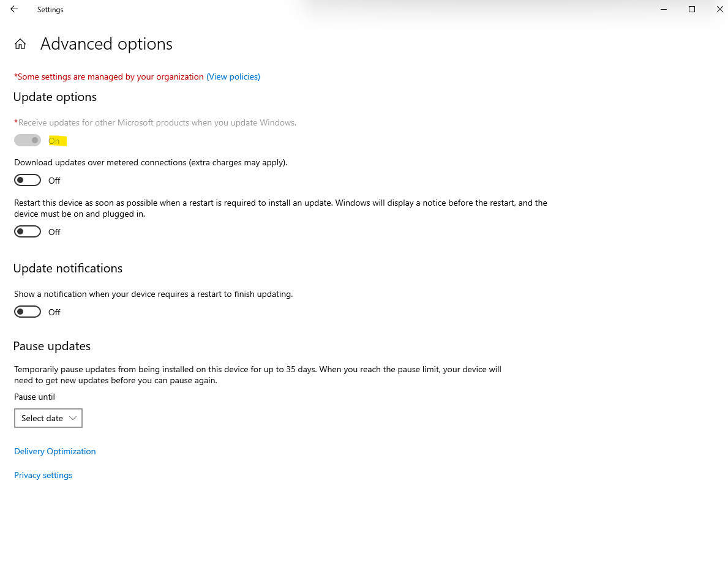
Task: Minimize the Settings window
Action: tap(664, 9)
